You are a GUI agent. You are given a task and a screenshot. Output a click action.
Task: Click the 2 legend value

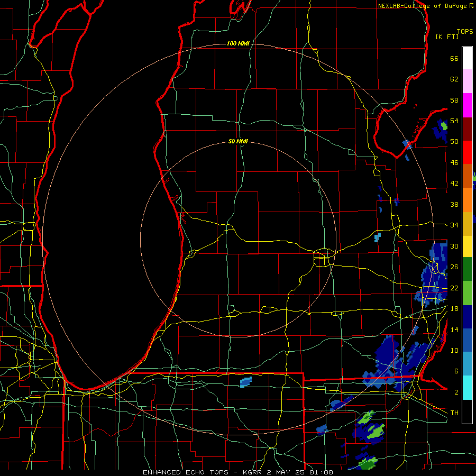[456, 392]
